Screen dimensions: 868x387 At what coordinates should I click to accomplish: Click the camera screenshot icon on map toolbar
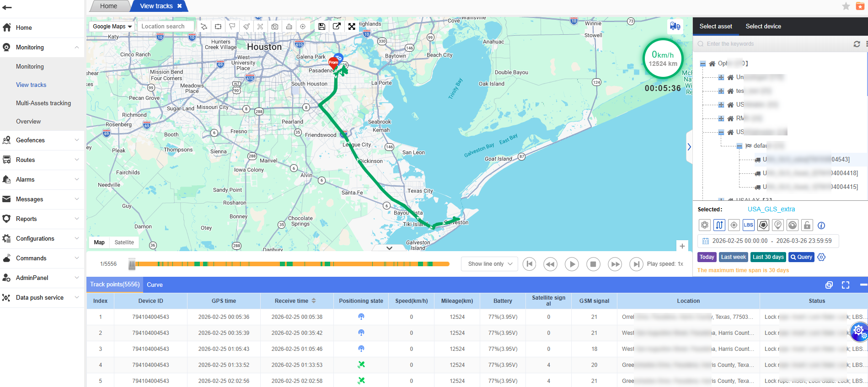[x=274, y=27]
